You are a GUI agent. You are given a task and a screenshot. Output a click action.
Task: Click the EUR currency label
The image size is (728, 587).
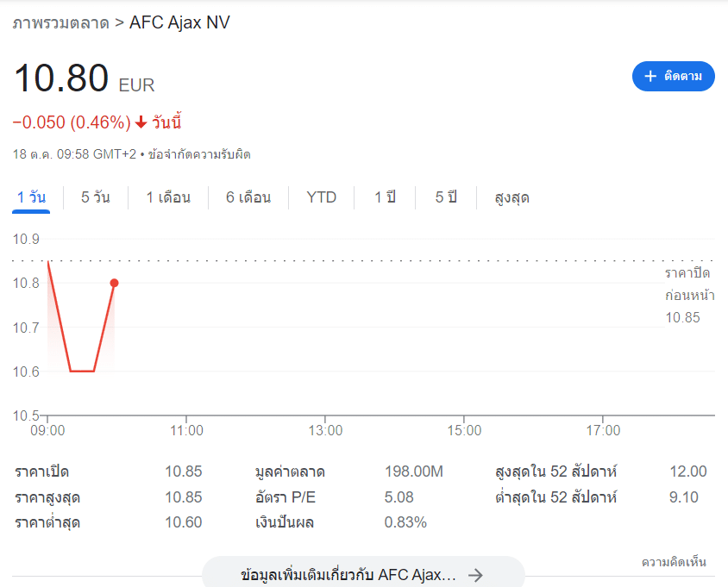pyautogui.click(x=136, y=85)
